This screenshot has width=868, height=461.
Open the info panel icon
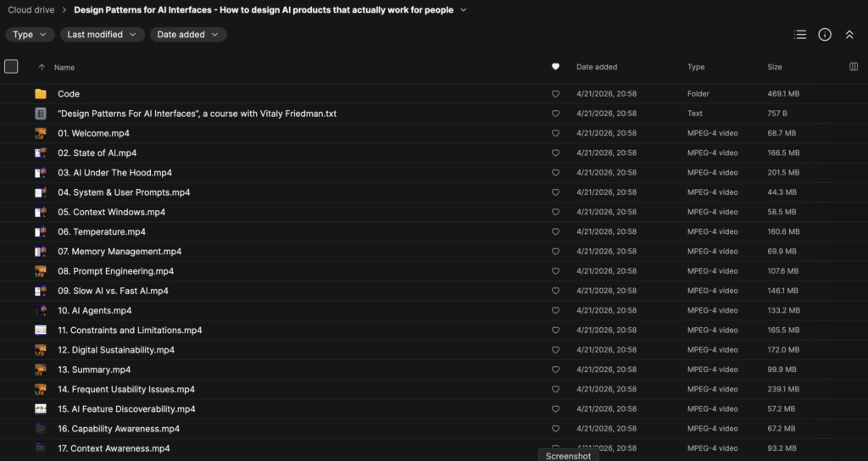pos(824,35)
